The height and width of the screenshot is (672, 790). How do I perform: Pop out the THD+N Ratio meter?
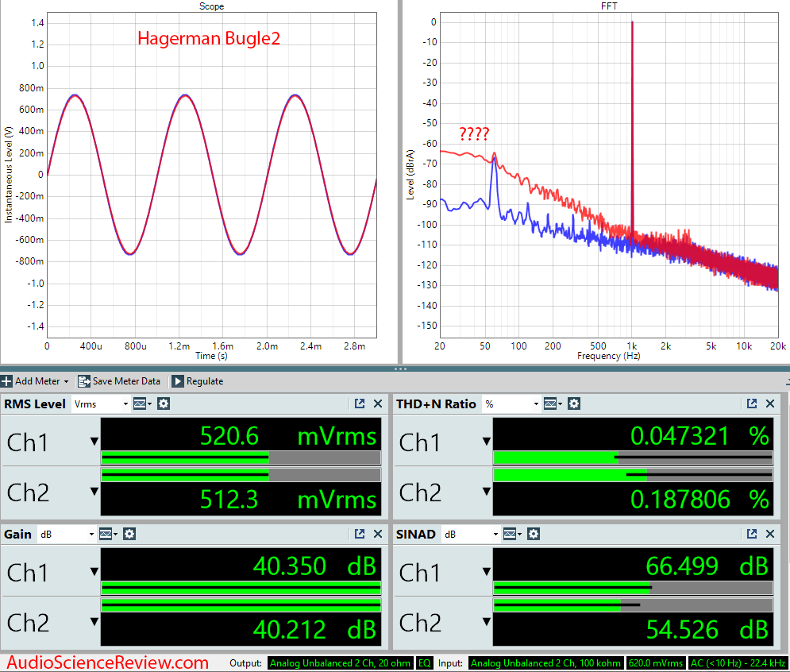[x=752, y=404]
